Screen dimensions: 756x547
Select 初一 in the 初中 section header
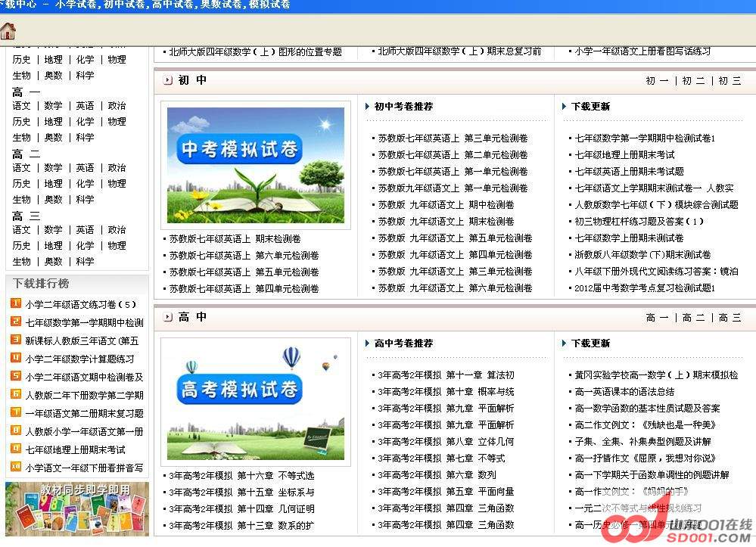pyautogui.click(x=657, y=81)
